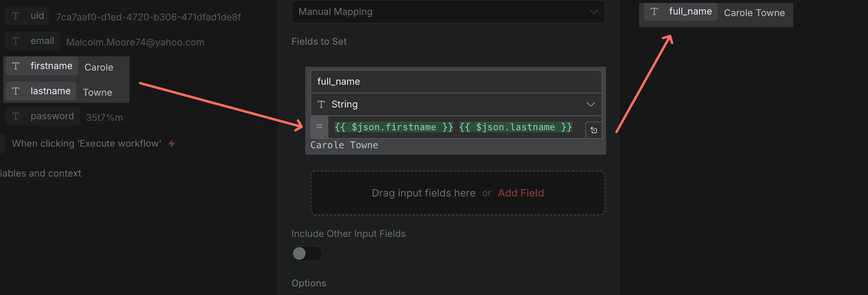
Task: Click the text type icon beside email
Action: (16, 41)
